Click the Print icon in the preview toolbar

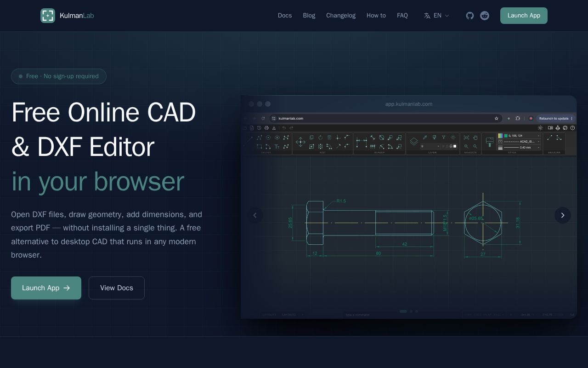coord(266,128)
